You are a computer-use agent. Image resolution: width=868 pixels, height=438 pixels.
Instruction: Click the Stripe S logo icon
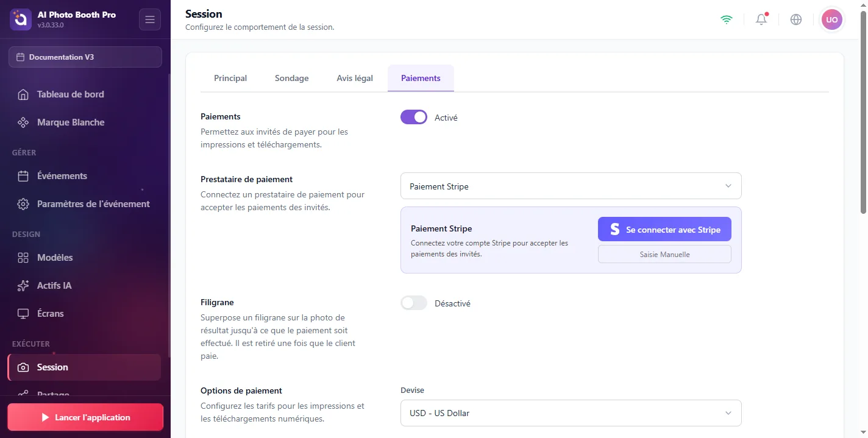pyautogui.click(x=615, y=230)
